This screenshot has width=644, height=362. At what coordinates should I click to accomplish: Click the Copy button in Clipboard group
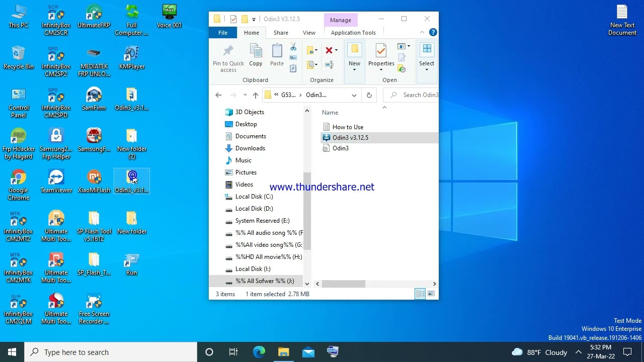point(256,55)
